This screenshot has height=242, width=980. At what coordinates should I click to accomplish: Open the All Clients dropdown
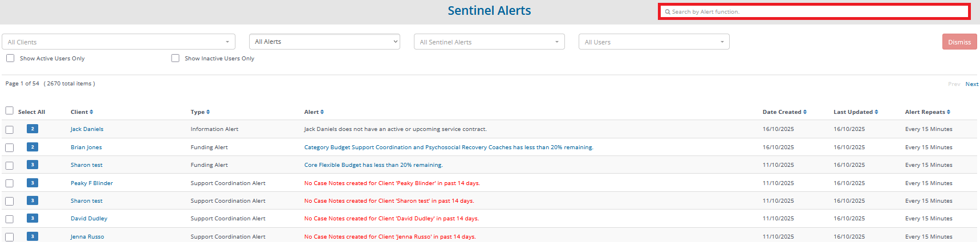(118, 42)
